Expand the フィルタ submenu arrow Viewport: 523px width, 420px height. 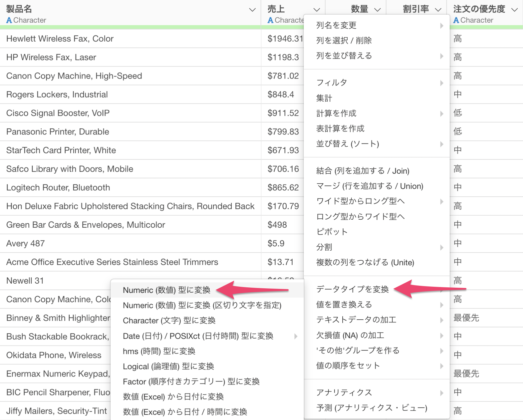(x=442, y=83)
